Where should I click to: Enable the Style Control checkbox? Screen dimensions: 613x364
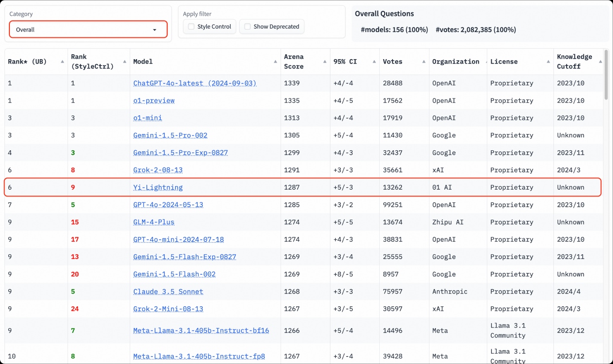(x=191, y=27)
